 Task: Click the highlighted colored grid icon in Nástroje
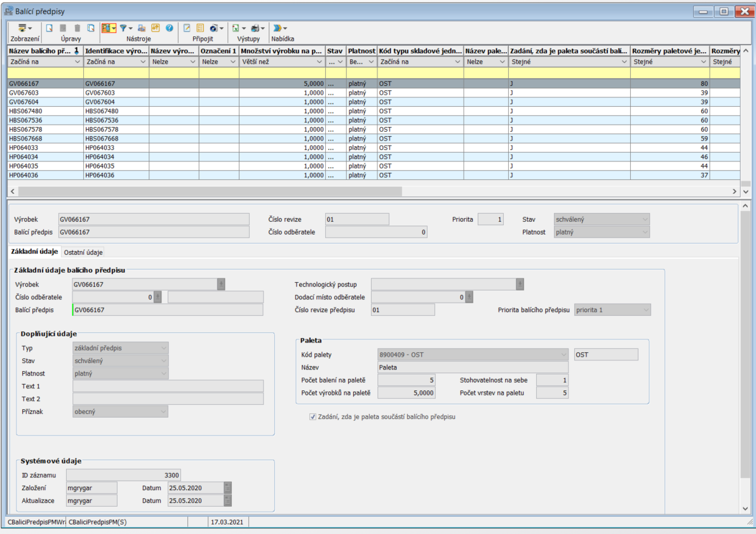[106, 28]
